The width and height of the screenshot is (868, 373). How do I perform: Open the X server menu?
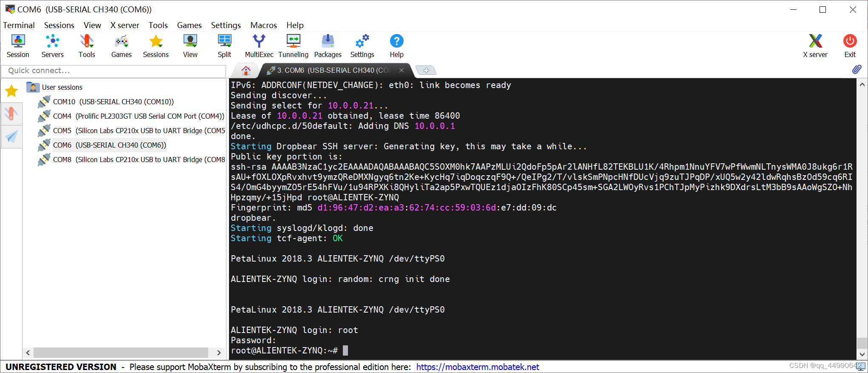(x=124, y=25)
